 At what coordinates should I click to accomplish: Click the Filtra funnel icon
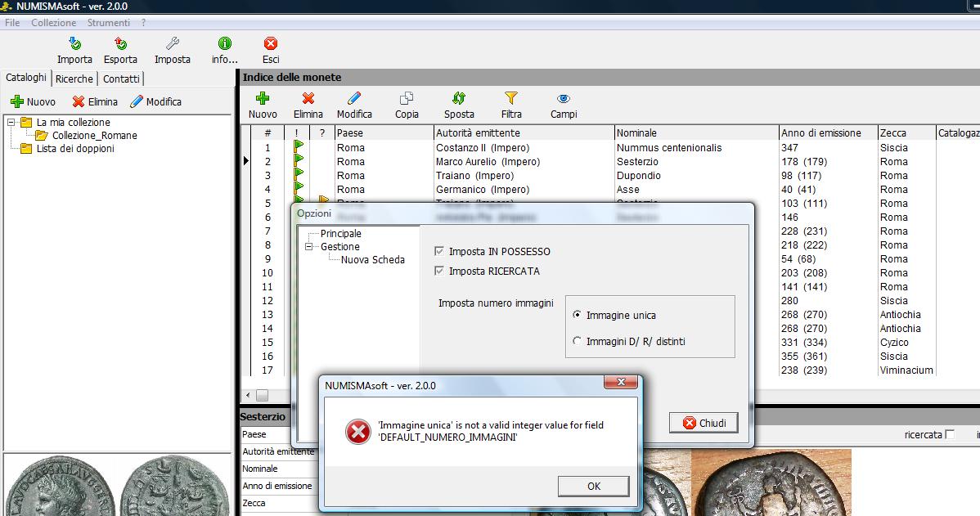[511, 98]
